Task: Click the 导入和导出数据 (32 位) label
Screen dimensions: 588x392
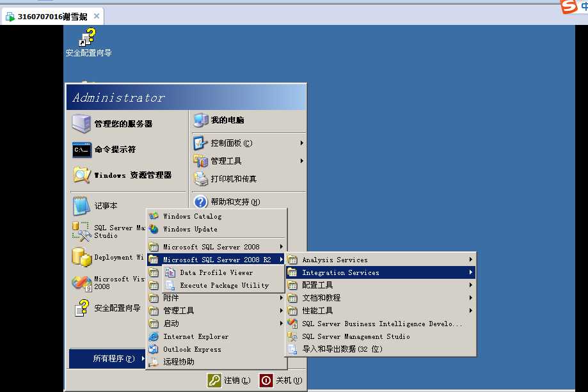Action: 342,349
